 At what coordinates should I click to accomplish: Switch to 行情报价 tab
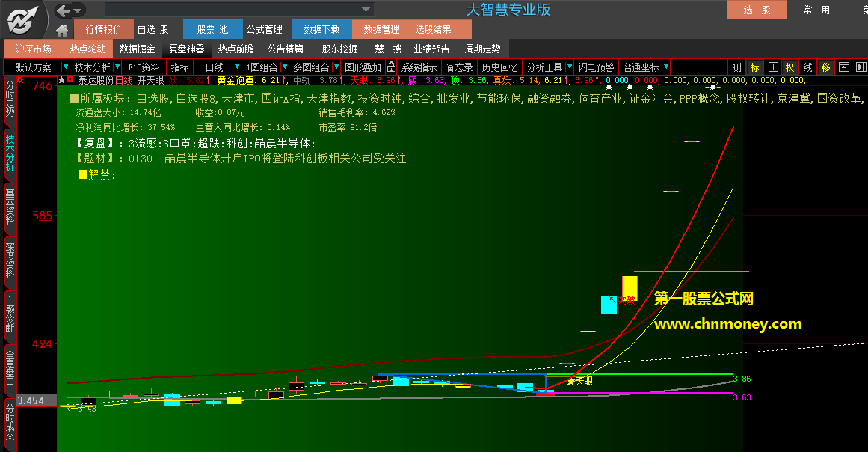pos(103,29)
